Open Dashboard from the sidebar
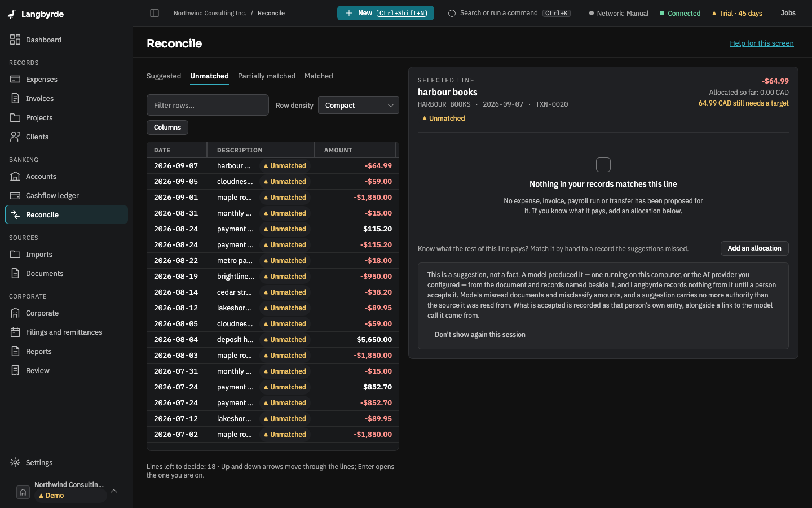 (x=67, y=40)
